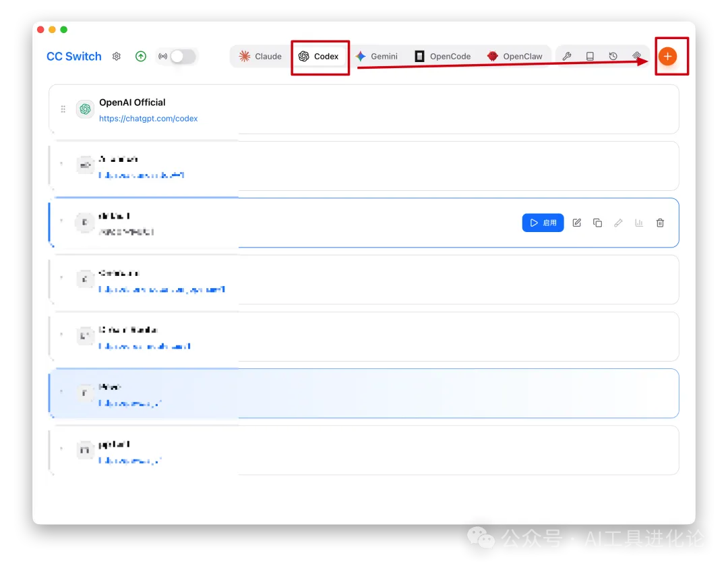
Task: Select the provider card with the light-blue fill
Action: pos(364,393)
